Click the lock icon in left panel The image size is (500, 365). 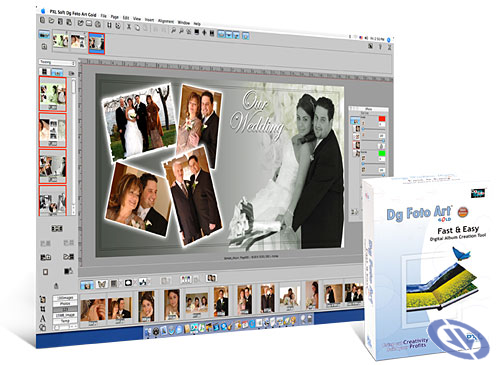[56, 286]
